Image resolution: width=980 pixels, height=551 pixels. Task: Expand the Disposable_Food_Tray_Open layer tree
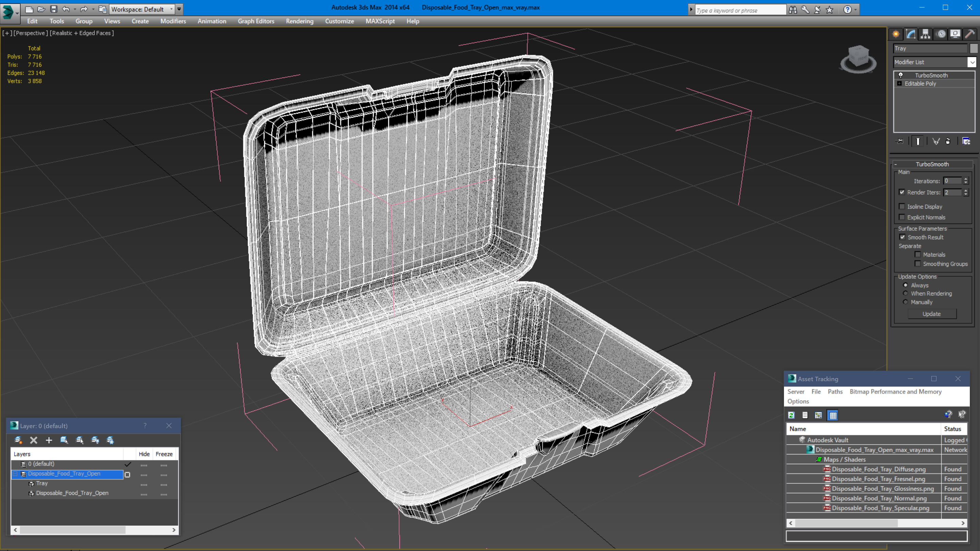(15, 473)
